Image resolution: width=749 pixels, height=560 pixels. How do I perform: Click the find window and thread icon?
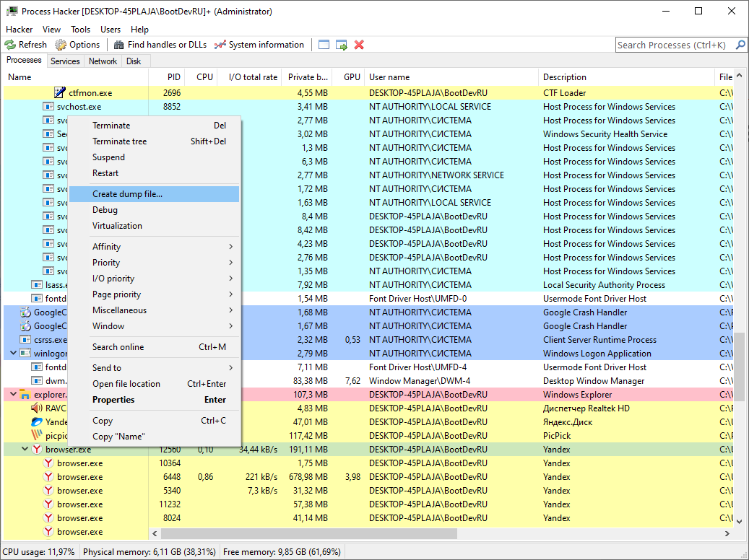coord(342,45)
